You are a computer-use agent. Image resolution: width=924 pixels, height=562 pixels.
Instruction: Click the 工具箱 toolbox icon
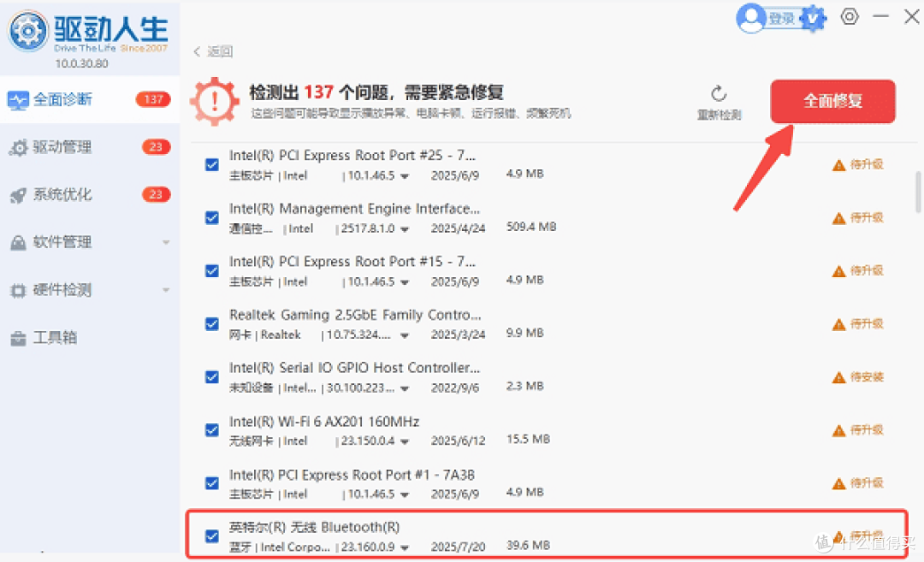click(18, 338)
